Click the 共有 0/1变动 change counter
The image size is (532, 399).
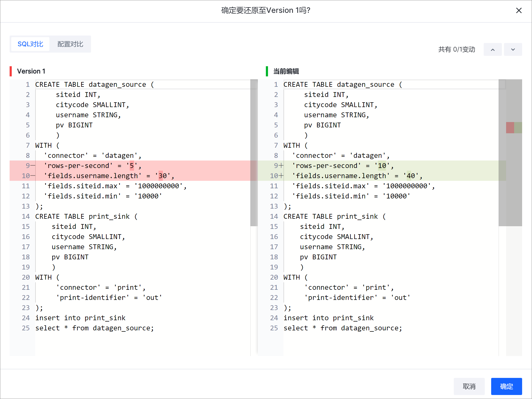456,49
